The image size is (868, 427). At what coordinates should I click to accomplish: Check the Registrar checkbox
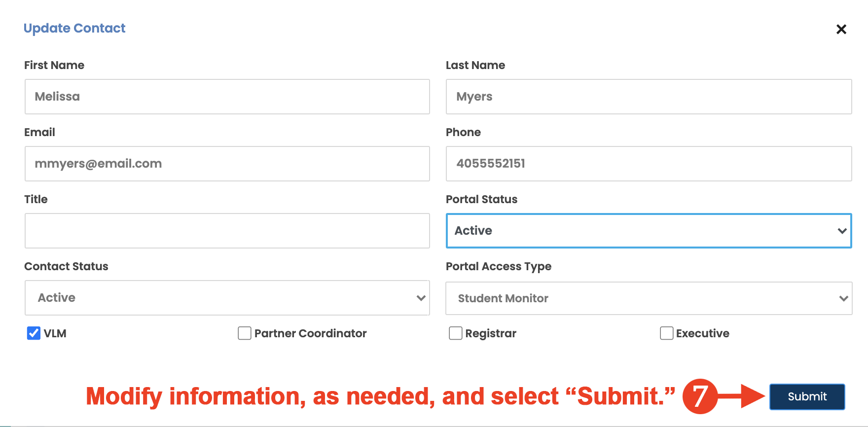point(456,333)
